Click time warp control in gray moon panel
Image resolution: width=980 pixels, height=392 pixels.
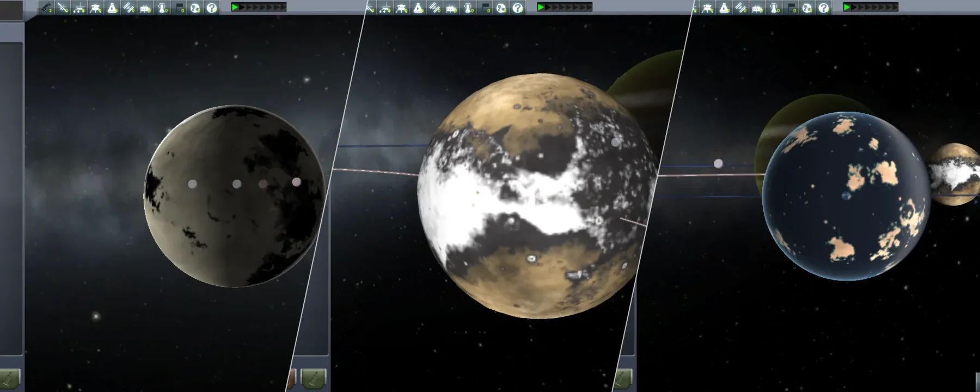tap(259, 7)
